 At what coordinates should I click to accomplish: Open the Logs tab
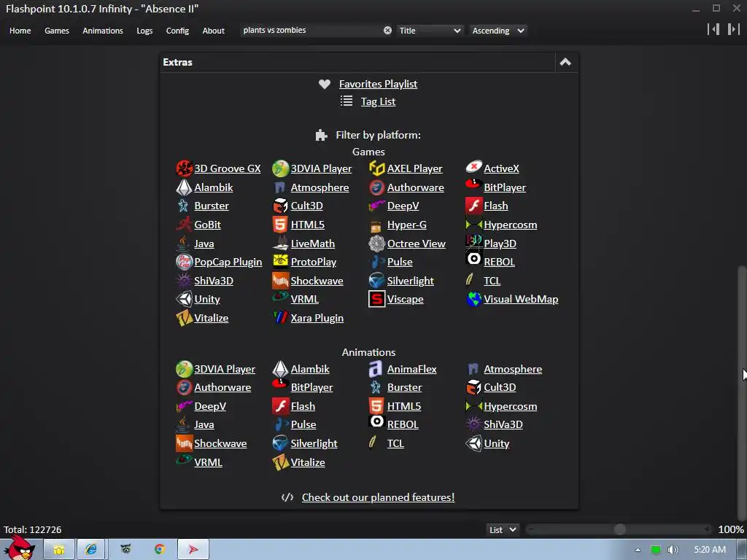tap(144, 31)
